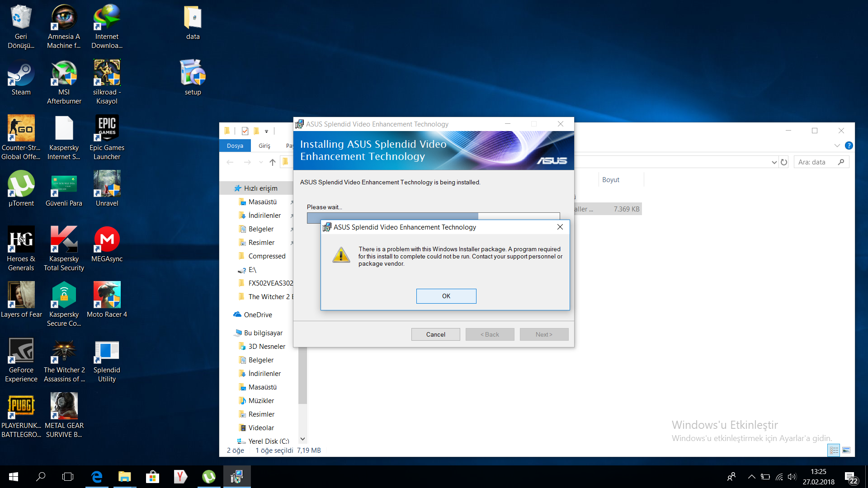This screenshot has width=868, height=488.
Task: Click the Up arrow in Explorer navigation
Action: tap(272, 162)
